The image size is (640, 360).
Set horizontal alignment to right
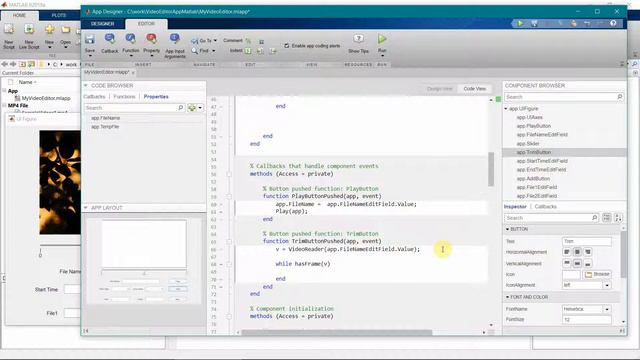(x=588, y=252)
